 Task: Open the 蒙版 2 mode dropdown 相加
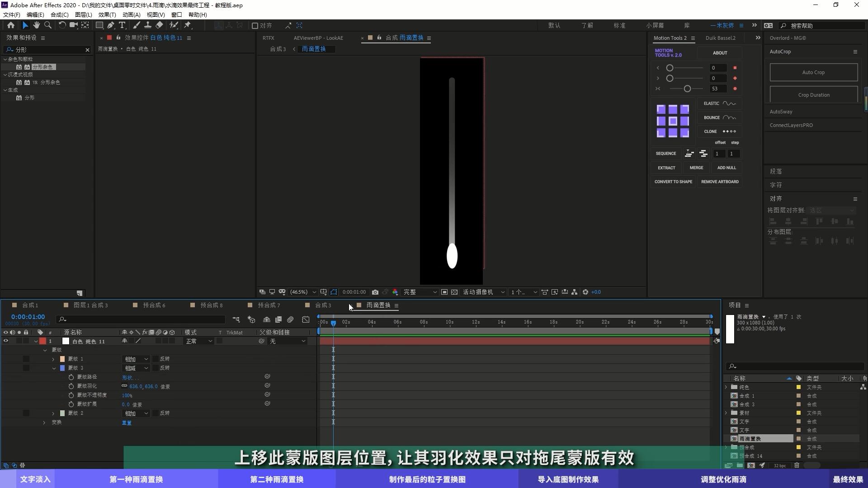click(136, 413)
